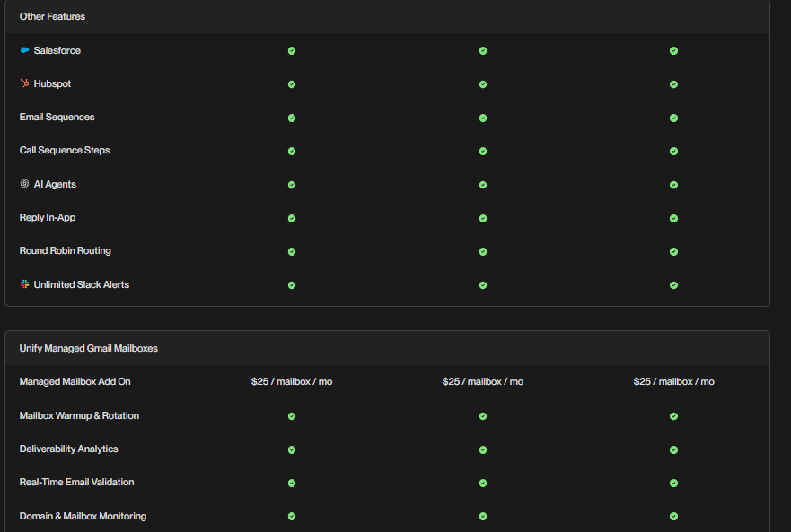
Task: Click Email Sequences checkmark in leftmost plan column
Action: (x=292, y=118)
